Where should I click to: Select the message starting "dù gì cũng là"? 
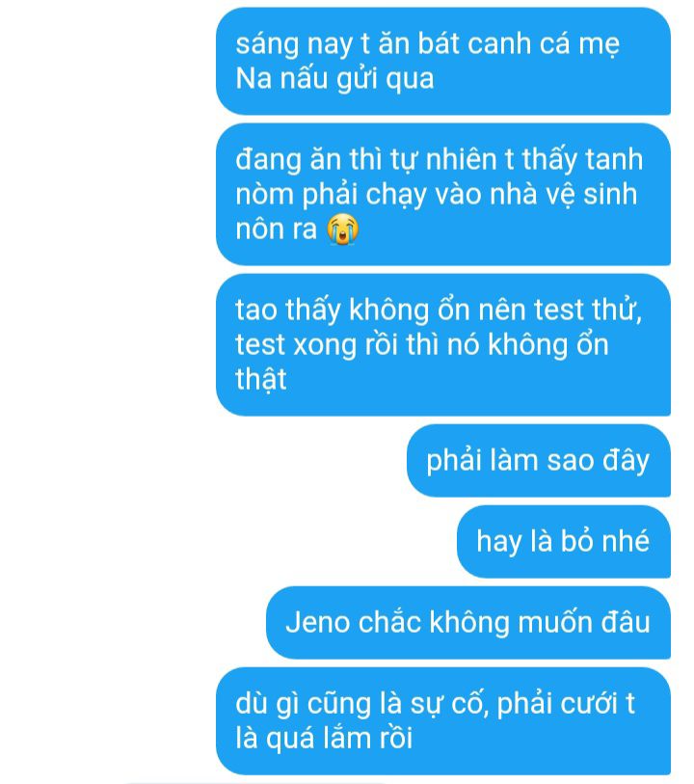443,720
